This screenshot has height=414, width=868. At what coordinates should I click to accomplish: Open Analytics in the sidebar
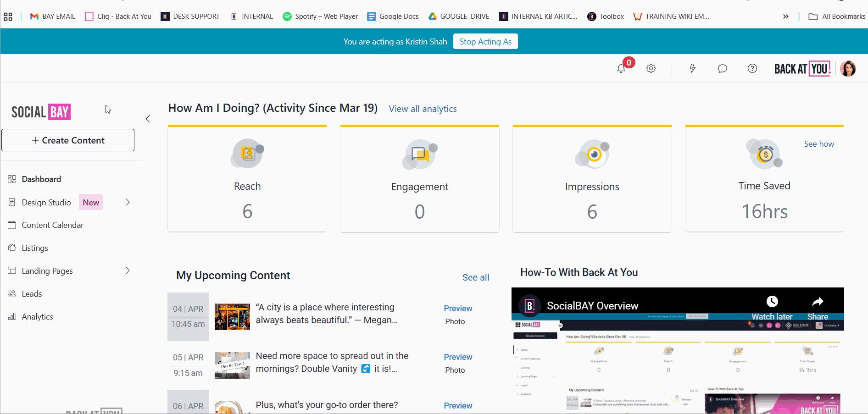pyautogui.click(x=37, y=317)
